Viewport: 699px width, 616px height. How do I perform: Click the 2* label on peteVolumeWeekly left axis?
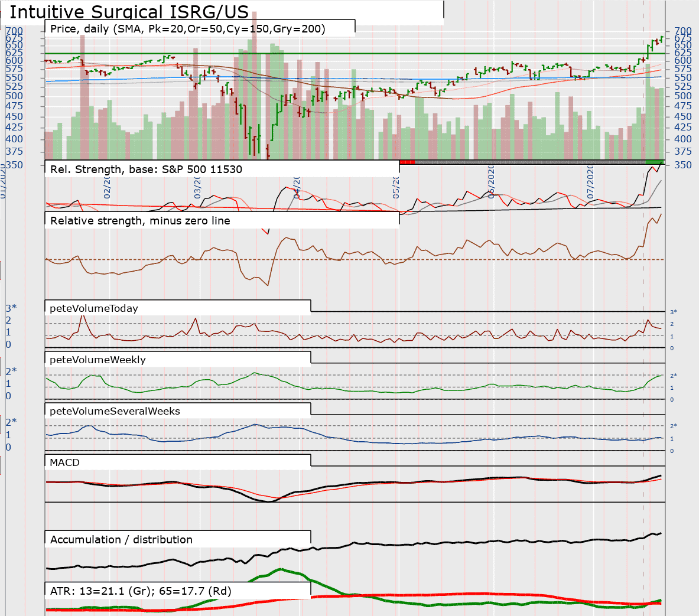(11, 371)
